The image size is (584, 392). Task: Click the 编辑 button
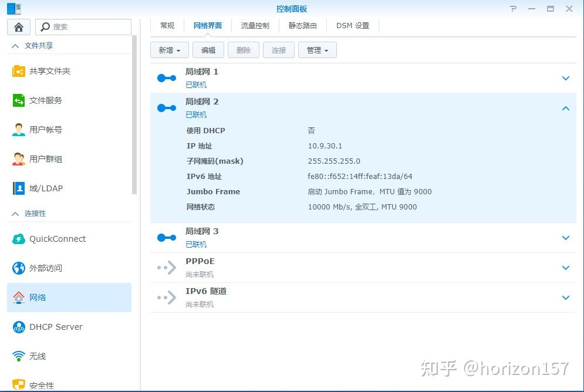pyautogui.click(x=208, y=50)
